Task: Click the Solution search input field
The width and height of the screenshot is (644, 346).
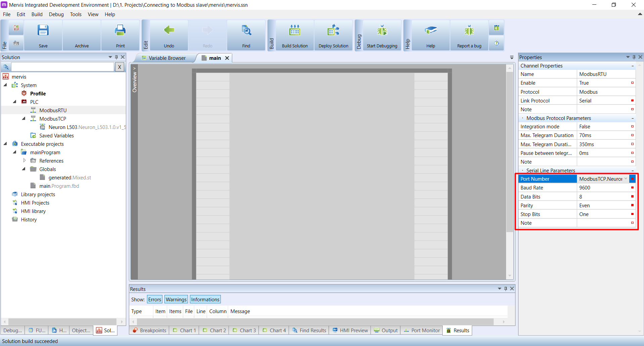Action: click(x=62, y=67)
